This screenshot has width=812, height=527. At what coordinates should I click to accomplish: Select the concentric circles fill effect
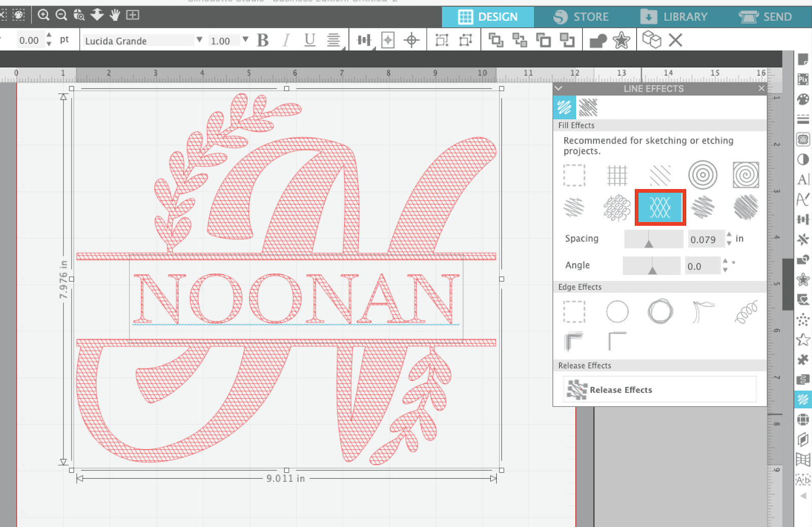pyautogui.click(x=703, y=175)
